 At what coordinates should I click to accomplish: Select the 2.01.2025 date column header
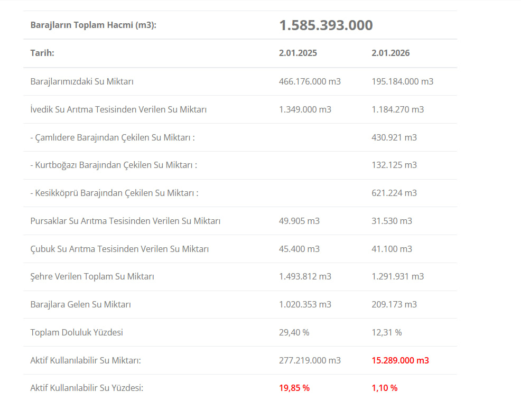[298, 53]
